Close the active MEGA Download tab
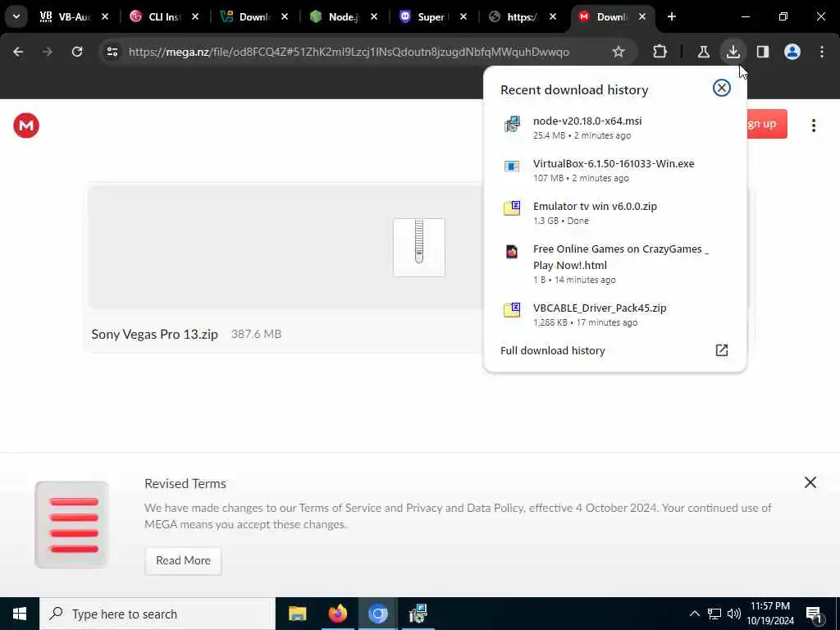840x630 pixels. pos(642,17)
